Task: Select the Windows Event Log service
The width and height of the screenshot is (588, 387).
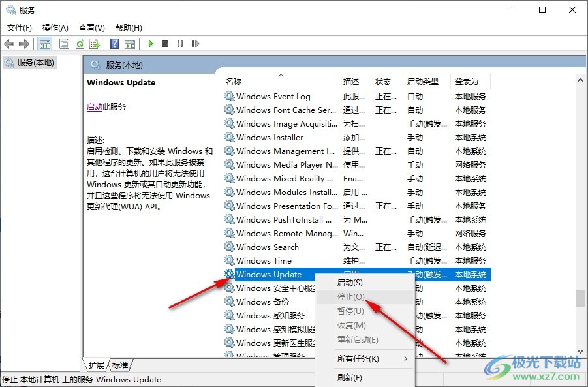Action: [x=273, y=97]
